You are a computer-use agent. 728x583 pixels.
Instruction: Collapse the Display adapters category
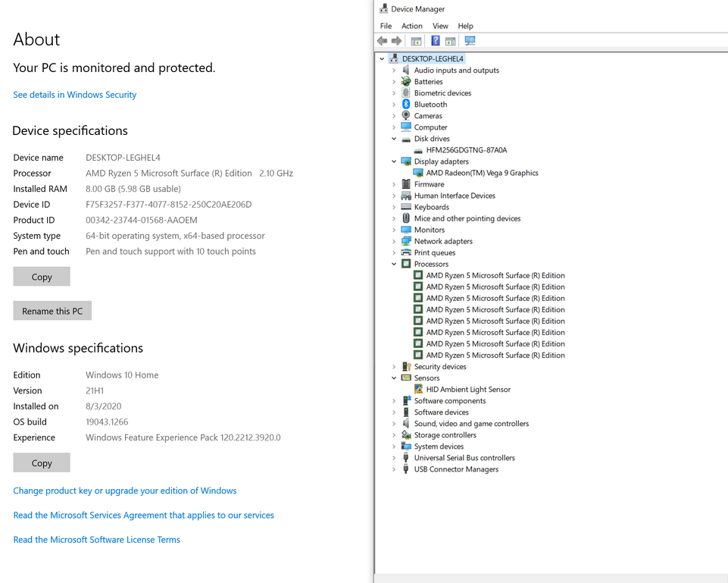coord(394,161)
